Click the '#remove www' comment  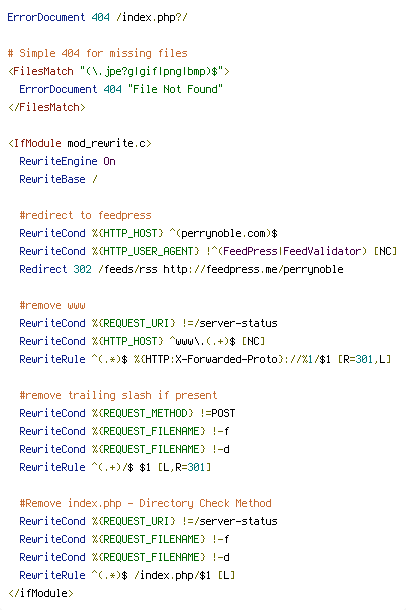point(52,305)
